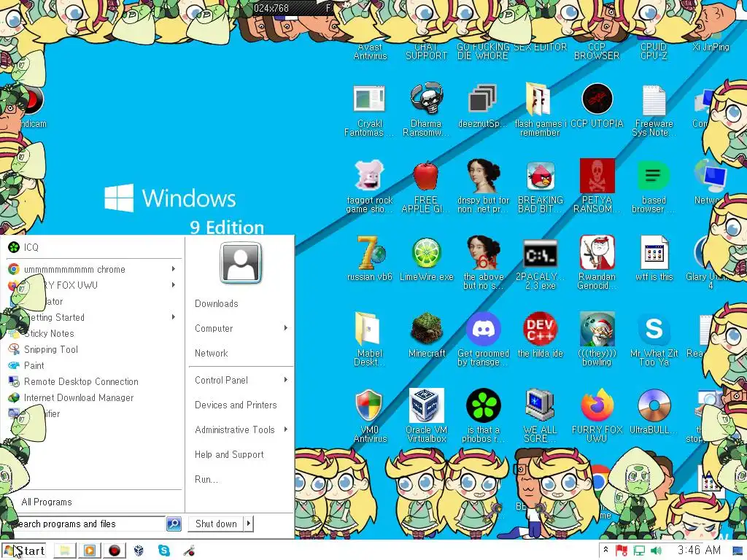The height and width of the screenshot is (560, 747).
Task: Open the Skype taskbar icon
Action: pyautogui.click(x=164, y=551)
